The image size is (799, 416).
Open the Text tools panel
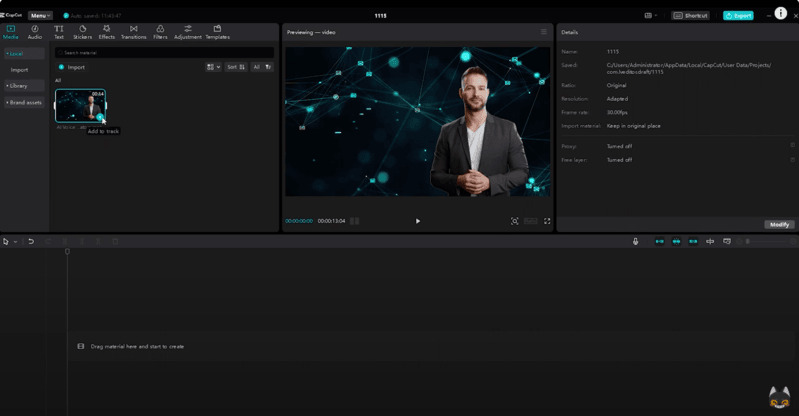click(x=59, y=32)
